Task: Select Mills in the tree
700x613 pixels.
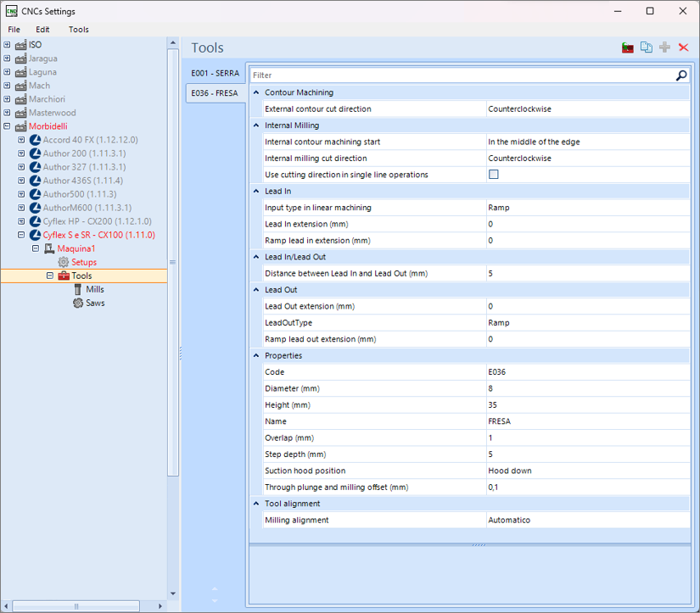Action: coord(95,290)
